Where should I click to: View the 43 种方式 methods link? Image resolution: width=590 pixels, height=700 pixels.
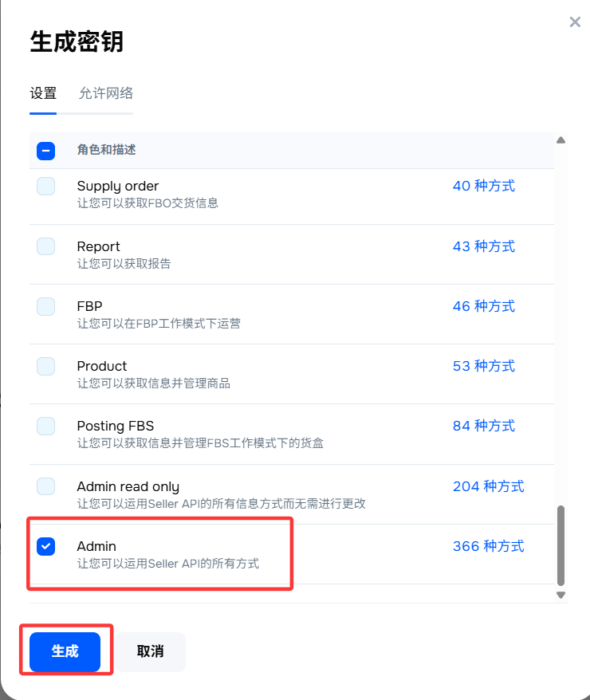[x=484, y=246]
